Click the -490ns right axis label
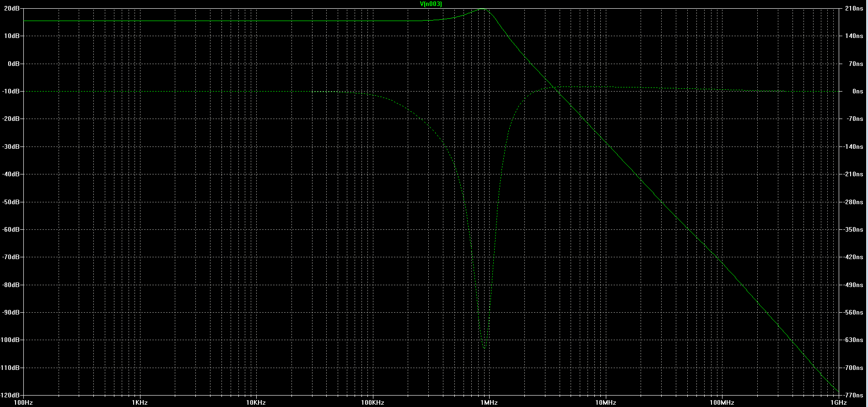 853,285
